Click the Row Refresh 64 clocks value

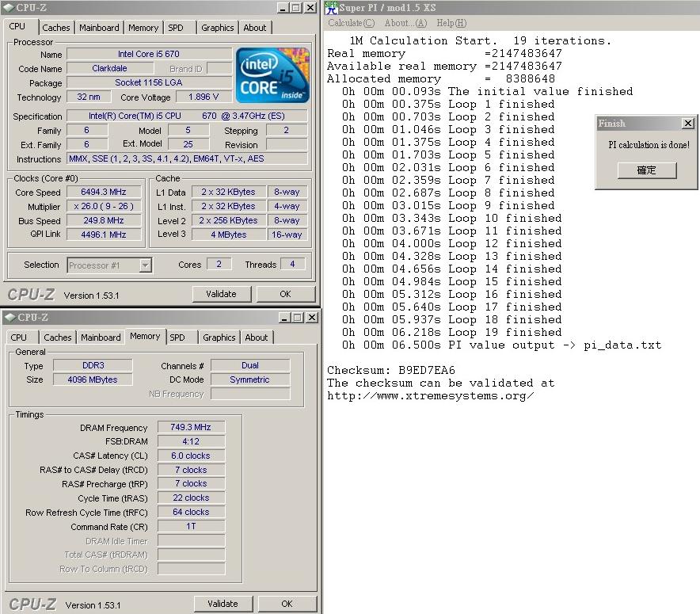pyautogui.click(x=191, y=512)
